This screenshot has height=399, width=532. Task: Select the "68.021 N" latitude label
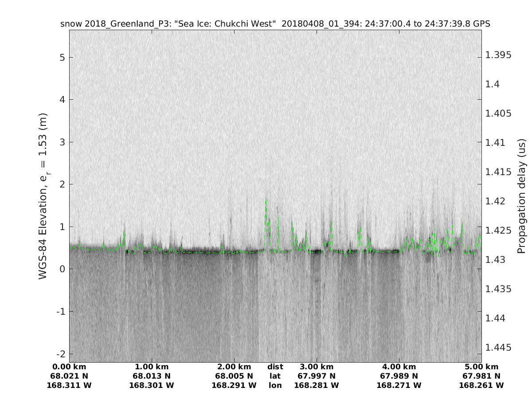tap(69, 376)
